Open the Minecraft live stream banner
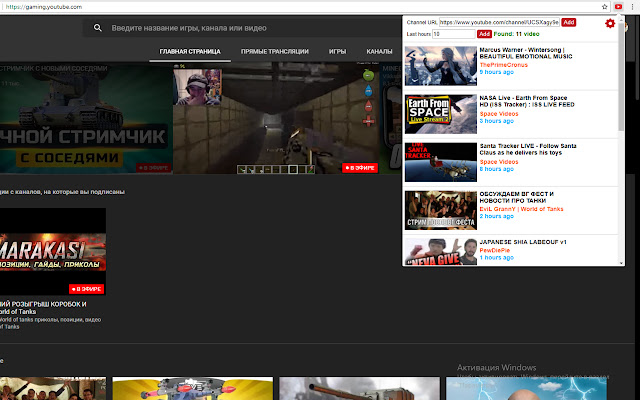Screen dimensions: 640x400 [x=276, y=118]
